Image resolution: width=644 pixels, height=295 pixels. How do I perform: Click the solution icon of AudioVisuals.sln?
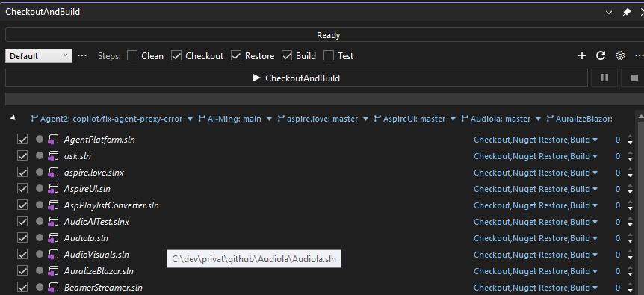[53, 255]
